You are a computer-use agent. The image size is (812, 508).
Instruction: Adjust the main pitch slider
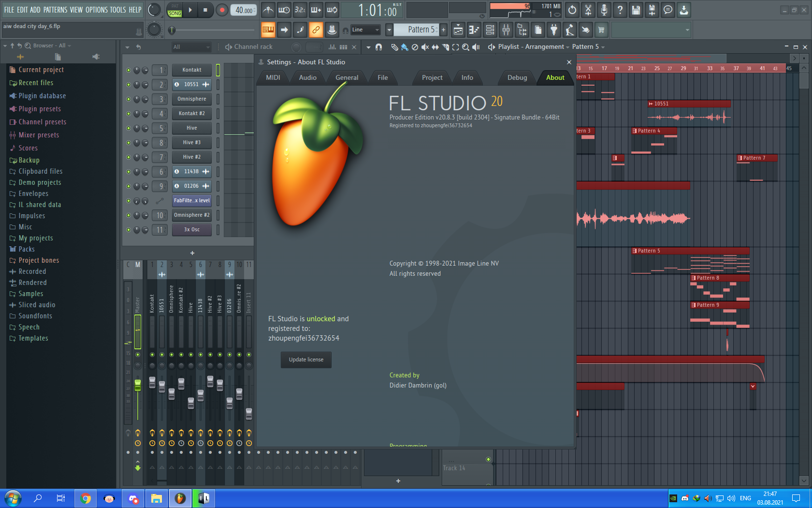tap(172, 30)
